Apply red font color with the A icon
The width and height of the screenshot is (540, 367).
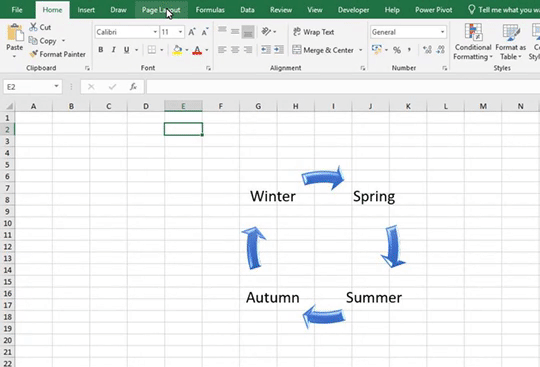pyautogui.click(x=197, y=50)
